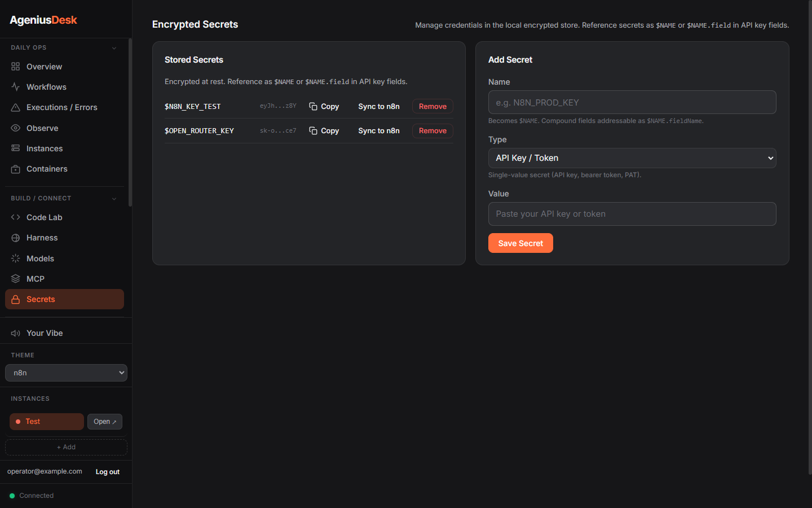This screenshot has width=812, height=508.
Task: Click the MCP layers icon
Action: pos(15,279)
